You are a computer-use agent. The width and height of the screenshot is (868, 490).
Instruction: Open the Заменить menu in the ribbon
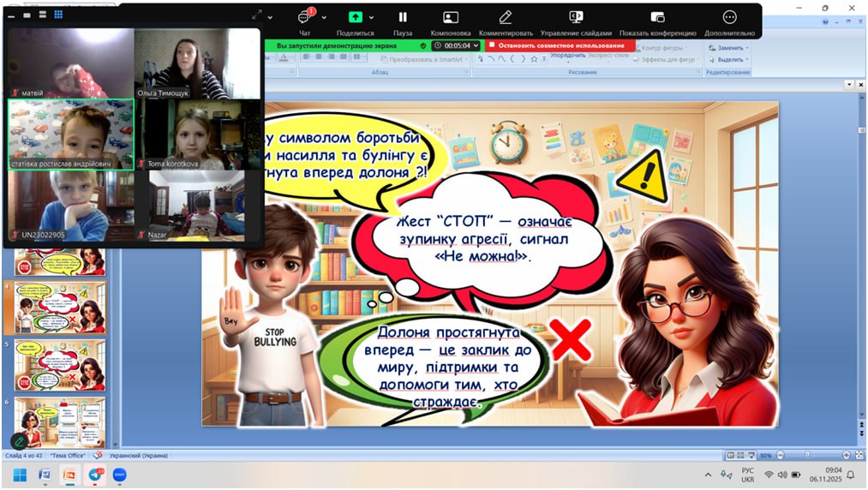[x=730, y=48]
